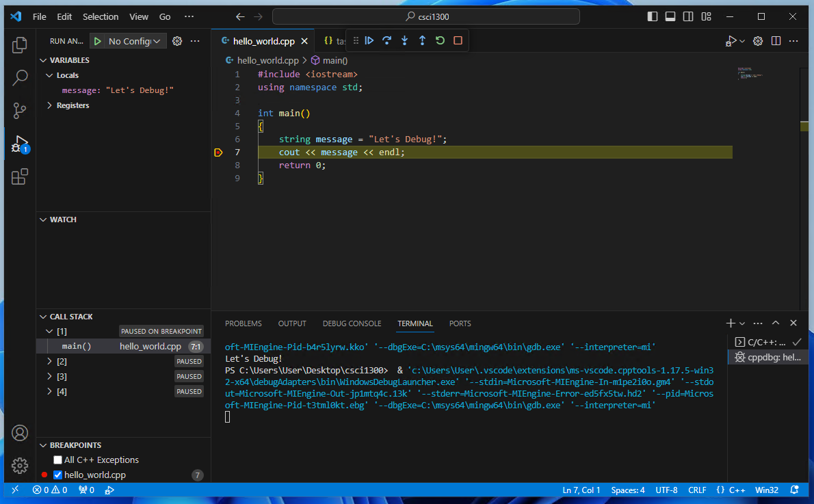Check All C++ Exceptions breakpoint
This screenshot has height=504, width=814.
point(57,460)
